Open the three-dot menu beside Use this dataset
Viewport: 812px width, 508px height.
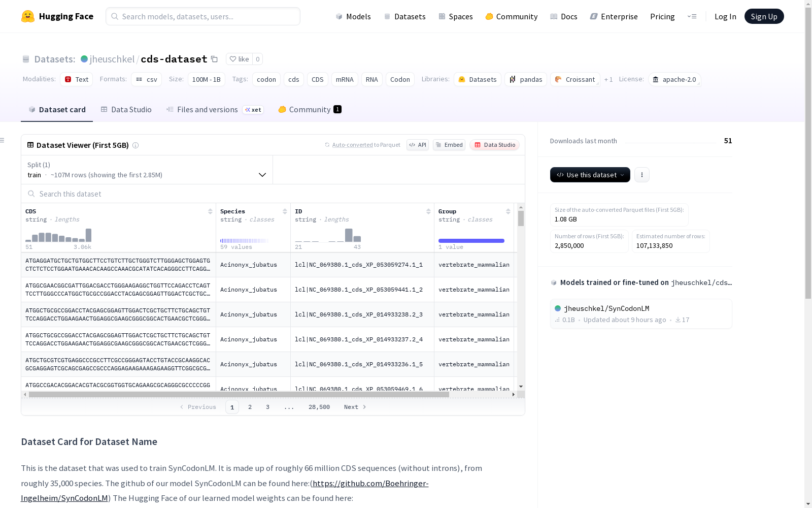(642, 175)
